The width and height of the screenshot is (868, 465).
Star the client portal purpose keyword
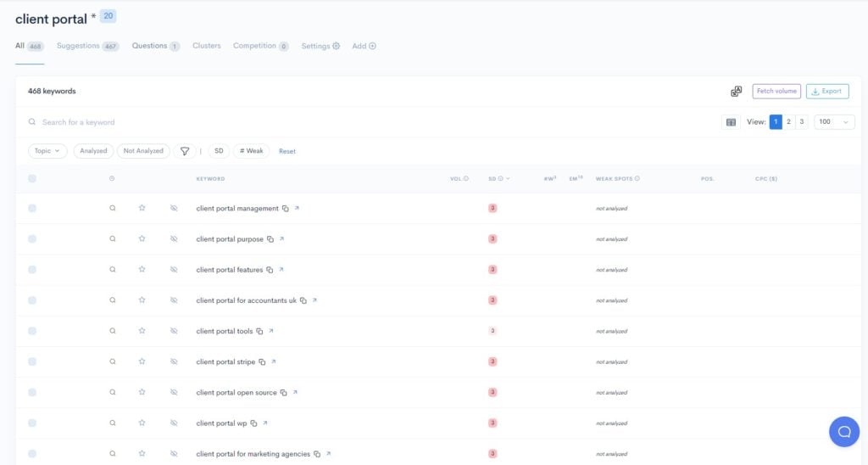(x=142, y=239)
